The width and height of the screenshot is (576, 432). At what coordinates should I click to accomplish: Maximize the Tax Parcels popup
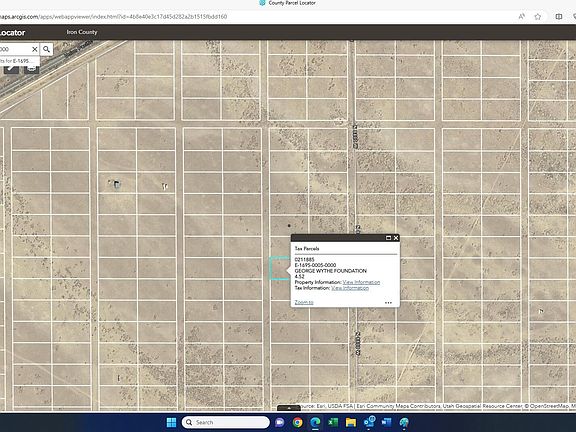(x=388, y=238)
